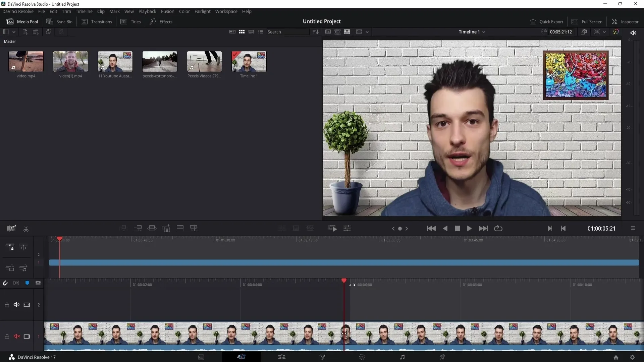The width and height of the screenshot is (644, 362).
Task: Click the Fairlight menu item
Action: point(203,11)
